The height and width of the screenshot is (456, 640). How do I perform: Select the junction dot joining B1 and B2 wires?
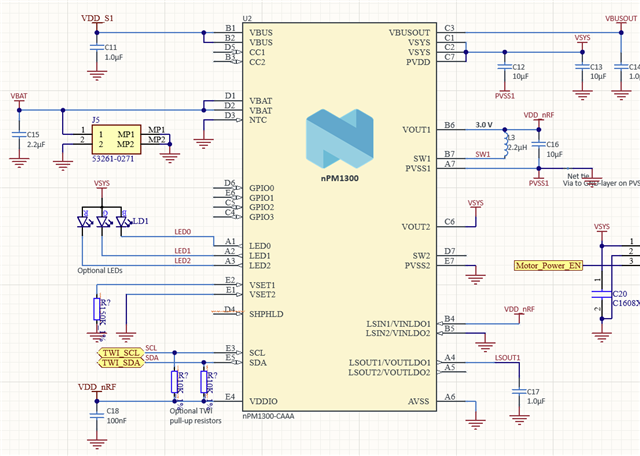click(x=203, y=33)
